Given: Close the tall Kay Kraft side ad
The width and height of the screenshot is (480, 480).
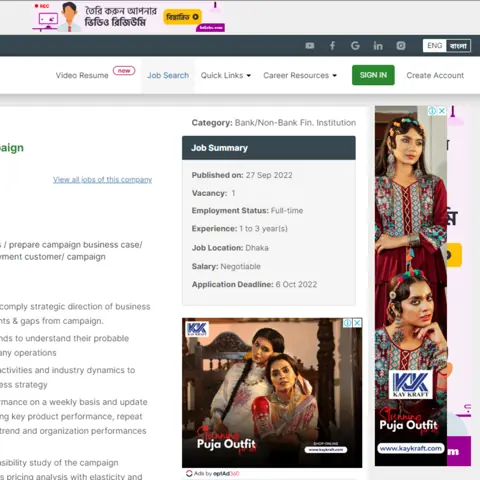Looking at the screenshot, I should pyautogui.click(x=442, y=111).
